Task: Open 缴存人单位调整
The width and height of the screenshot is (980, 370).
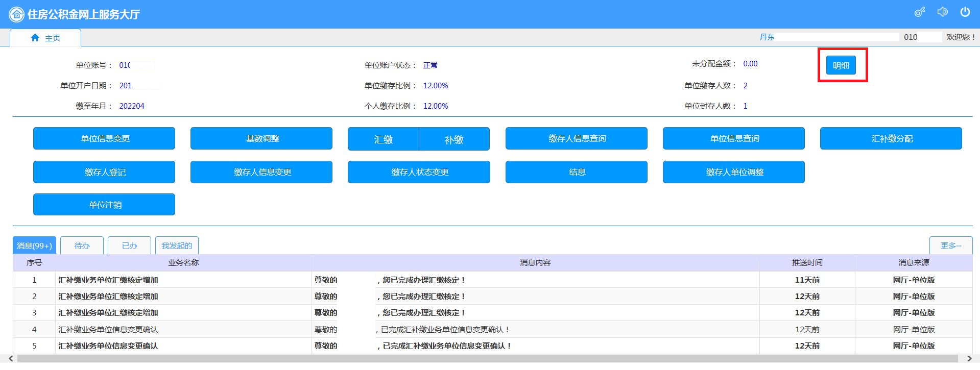Action: pyautogui.click(x=734, y=172)
